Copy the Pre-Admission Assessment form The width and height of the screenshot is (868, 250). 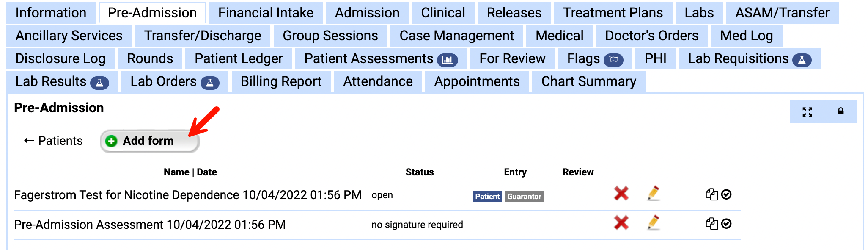711,224
